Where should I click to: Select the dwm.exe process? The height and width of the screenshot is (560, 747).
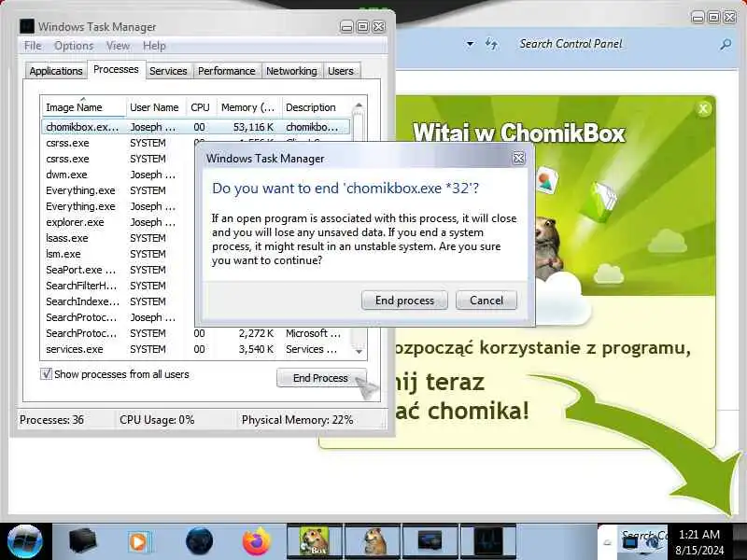point(66,175)
